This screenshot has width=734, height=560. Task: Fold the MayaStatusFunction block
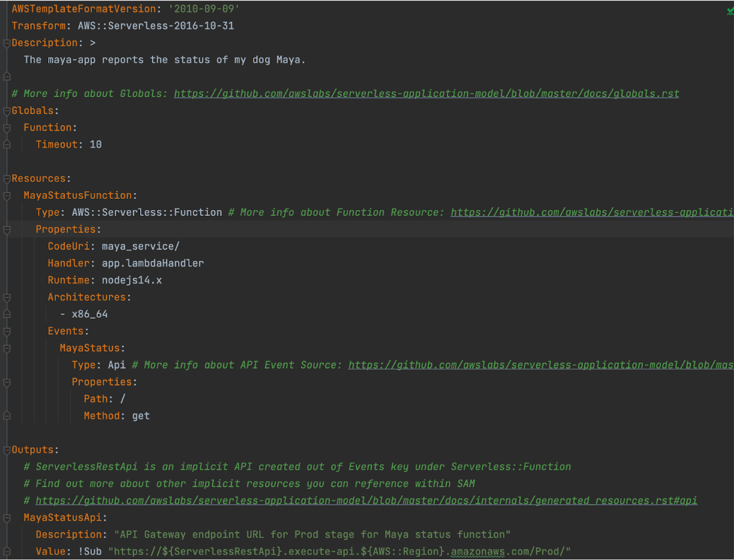[6, 195]
